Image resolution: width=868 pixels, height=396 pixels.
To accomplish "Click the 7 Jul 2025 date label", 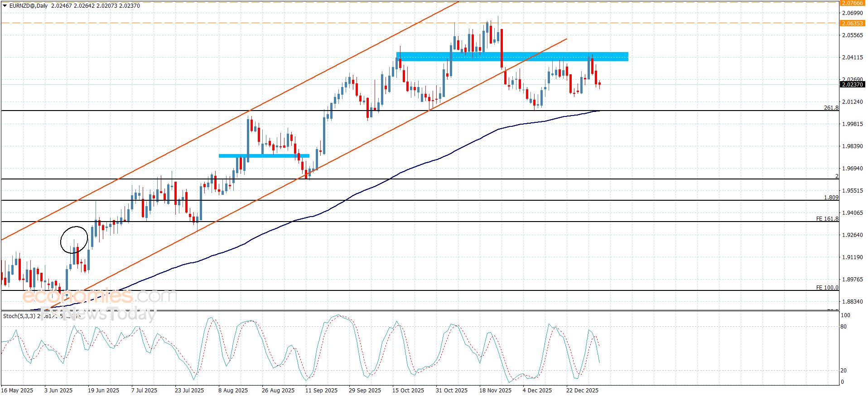I will pyautogui.click(x=144, y=391).
